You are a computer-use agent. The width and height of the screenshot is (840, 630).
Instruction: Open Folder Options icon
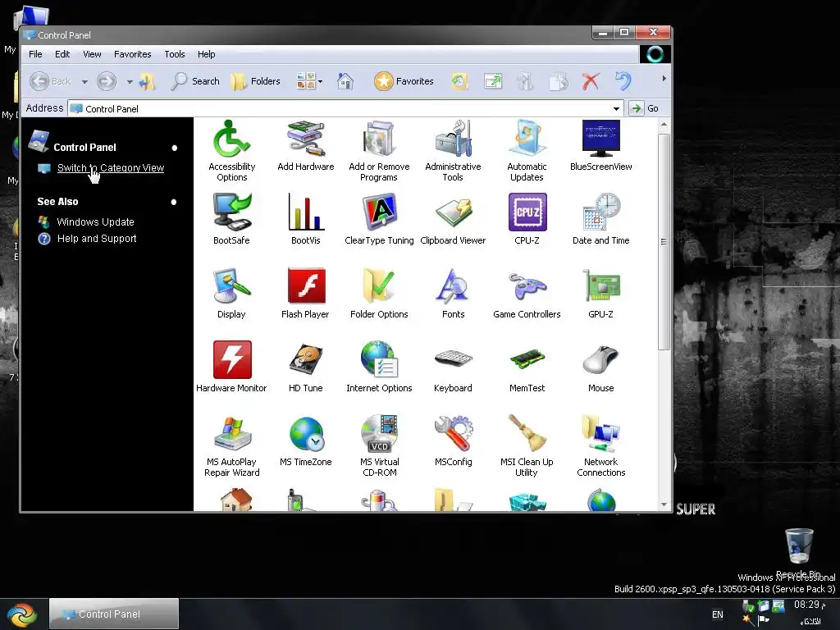point(379,293)
